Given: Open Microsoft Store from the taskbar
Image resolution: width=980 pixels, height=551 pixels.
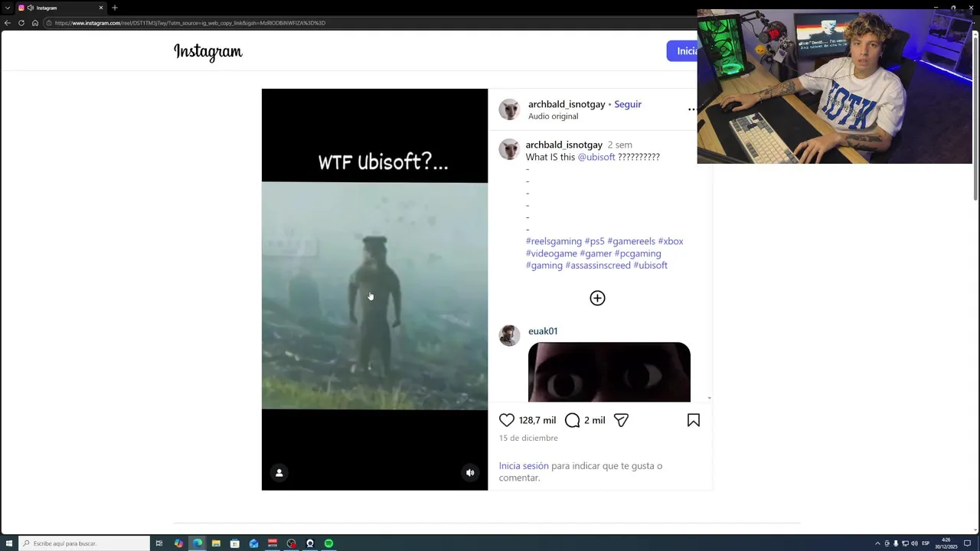Looking at the screenshot, I should (x=235, y=543).
